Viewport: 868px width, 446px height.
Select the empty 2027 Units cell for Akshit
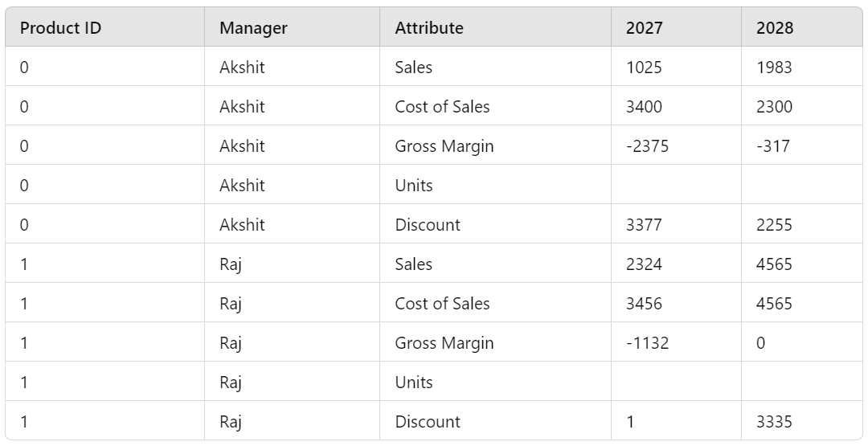[675, 186]
